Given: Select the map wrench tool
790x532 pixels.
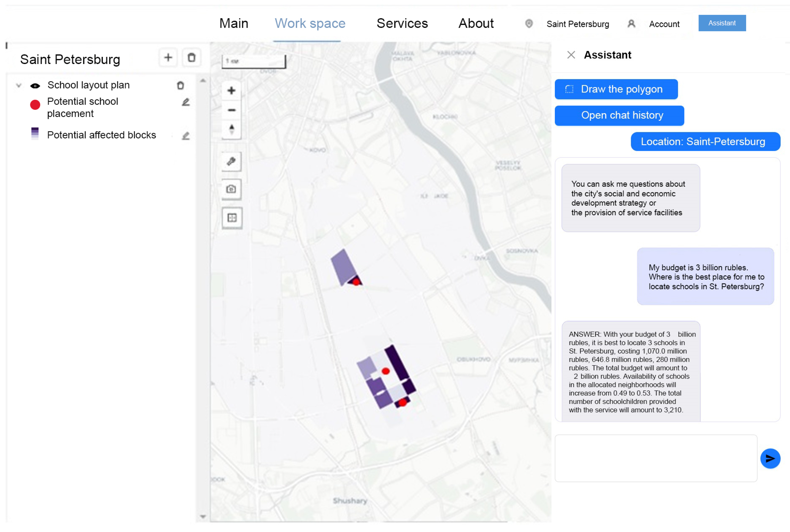Looking at the screenshot, I should pos(232,161).
